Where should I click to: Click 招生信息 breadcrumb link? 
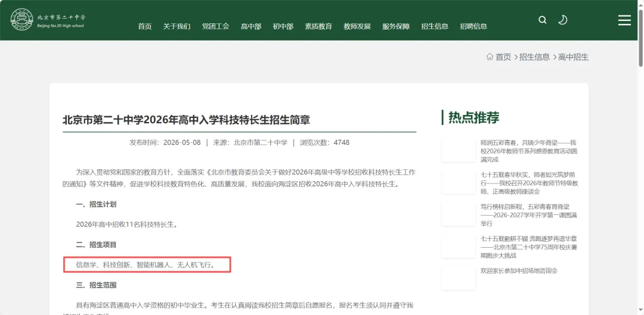click(534, 57)
